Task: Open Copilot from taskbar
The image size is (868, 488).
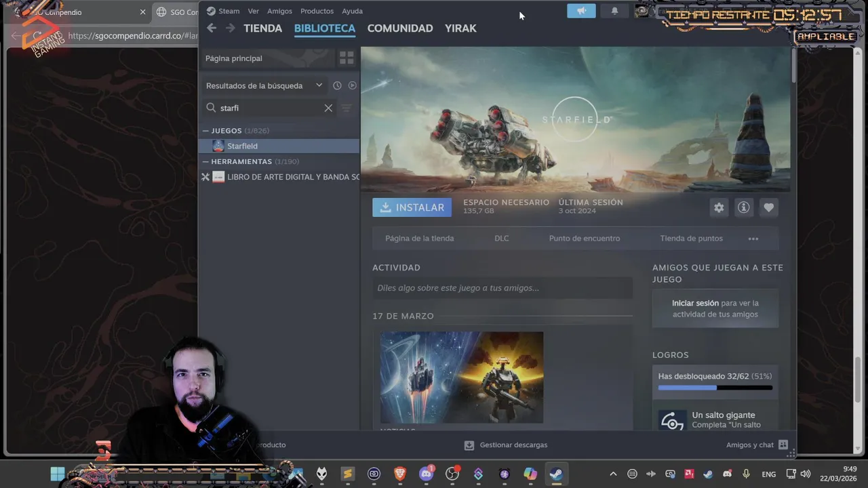Action: (x=530, y=474)
